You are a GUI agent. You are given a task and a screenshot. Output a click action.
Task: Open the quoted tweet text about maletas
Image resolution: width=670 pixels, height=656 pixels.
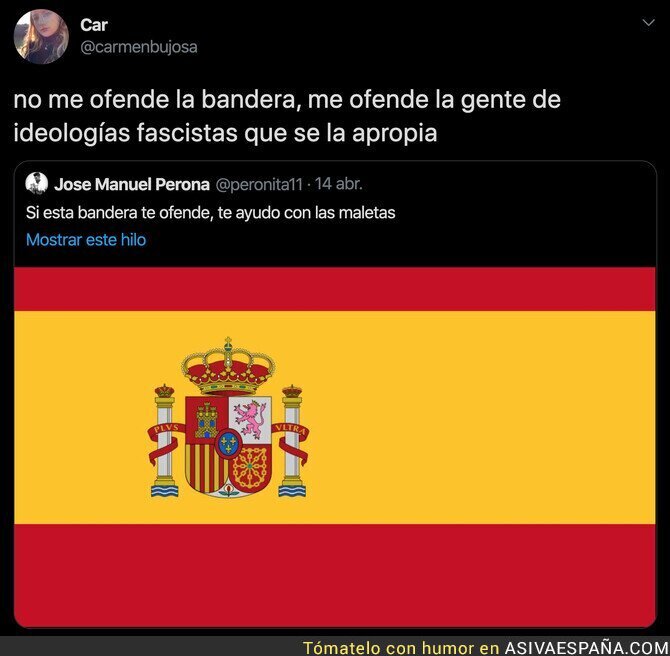tap(210, 212)
